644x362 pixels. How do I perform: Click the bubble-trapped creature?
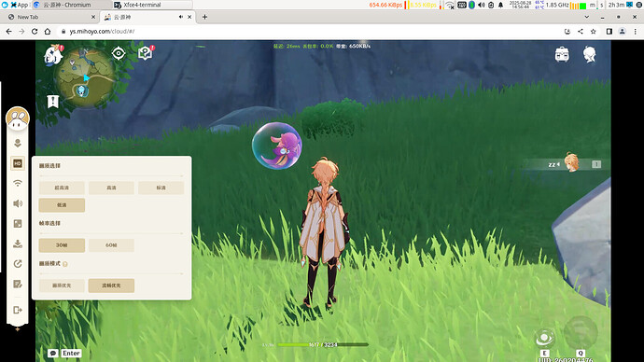tap(277, 146)
